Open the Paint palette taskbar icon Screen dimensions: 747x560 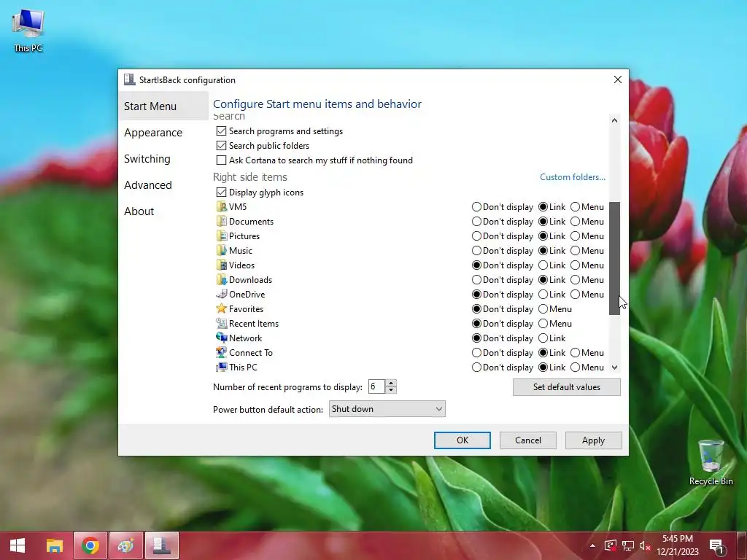tap(125, 545)
